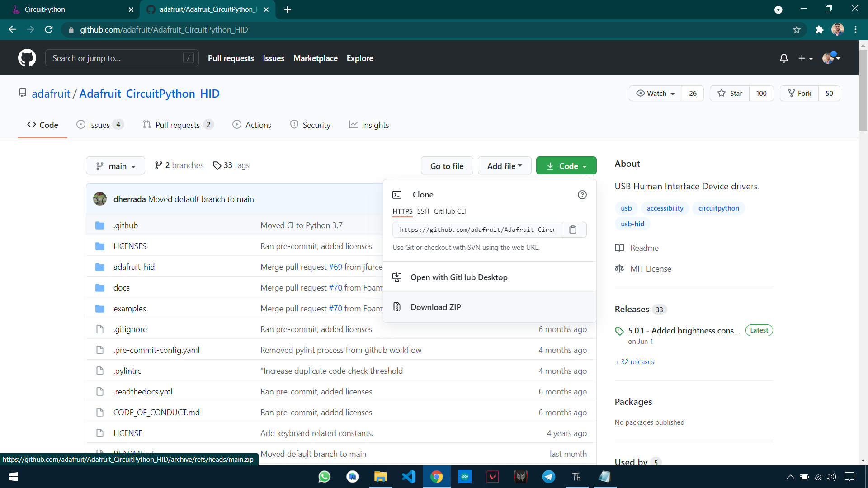This screenshot has width=868, height=488.
Task: Switch clone method to SSH tab
Action: point(423,211)
